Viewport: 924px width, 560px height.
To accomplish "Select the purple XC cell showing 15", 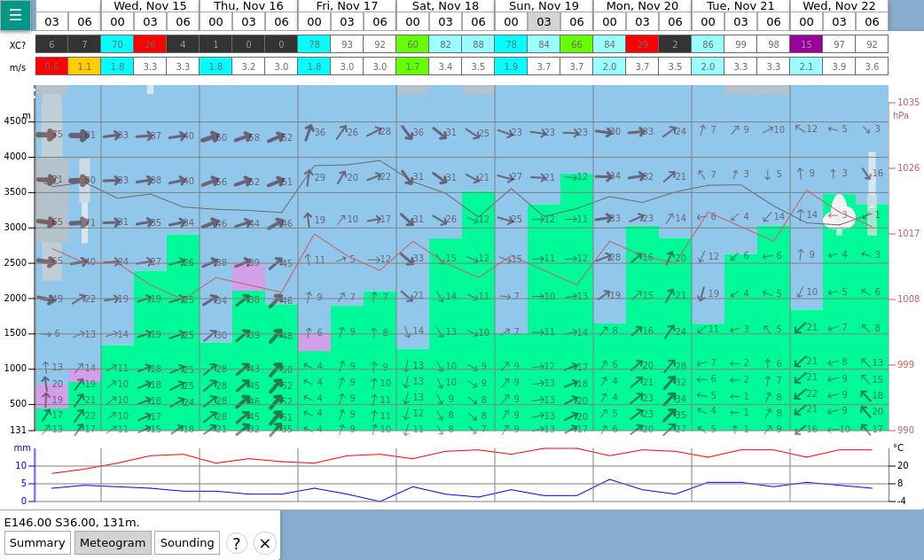I will [x=806, y=44].
